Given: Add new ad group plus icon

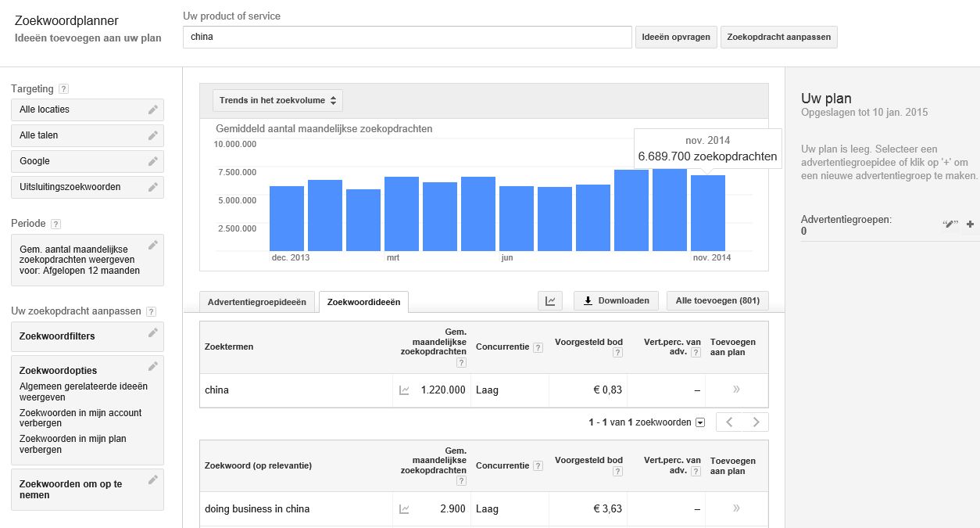Looking at the screenshot, I should [971, 224].
